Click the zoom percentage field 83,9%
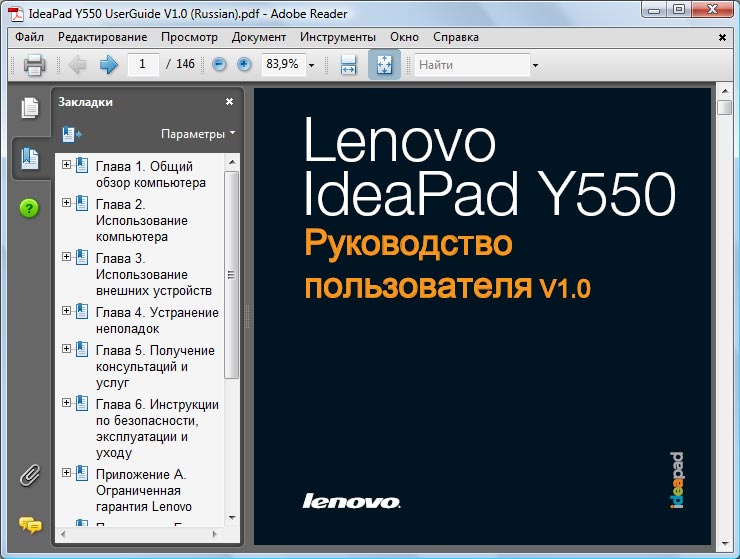740x559 pixels. pos(283,64)
